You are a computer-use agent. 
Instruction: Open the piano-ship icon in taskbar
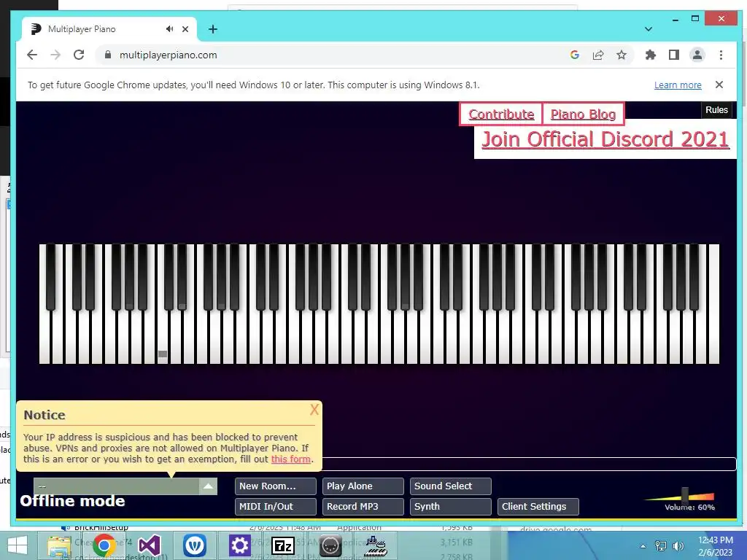(x=376, y=545)
